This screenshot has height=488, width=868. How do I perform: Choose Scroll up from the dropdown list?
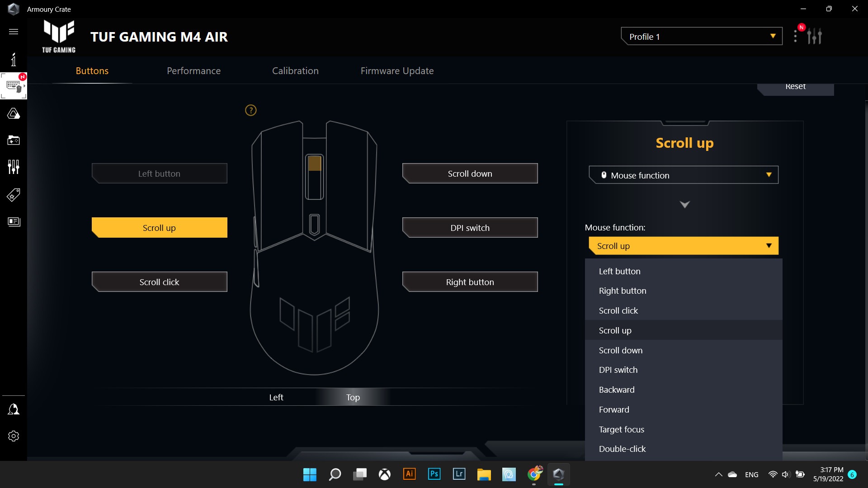[x=684, y=330]
